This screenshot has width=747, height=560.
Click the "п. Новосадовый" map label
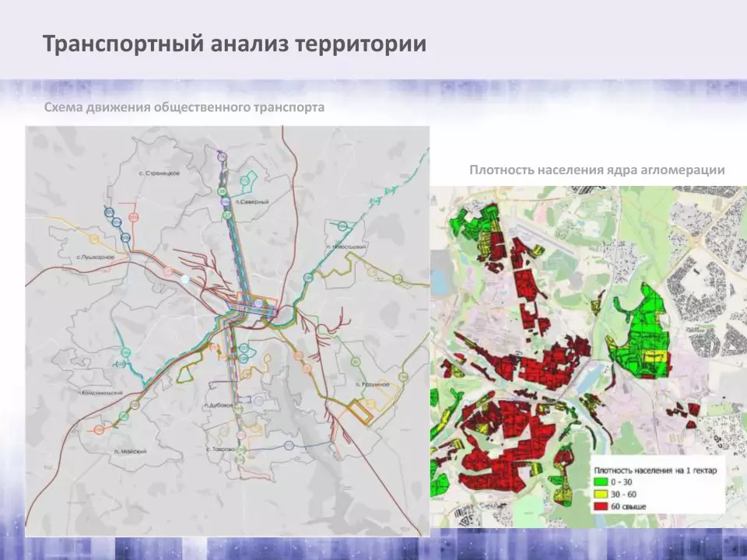(347, 246)
